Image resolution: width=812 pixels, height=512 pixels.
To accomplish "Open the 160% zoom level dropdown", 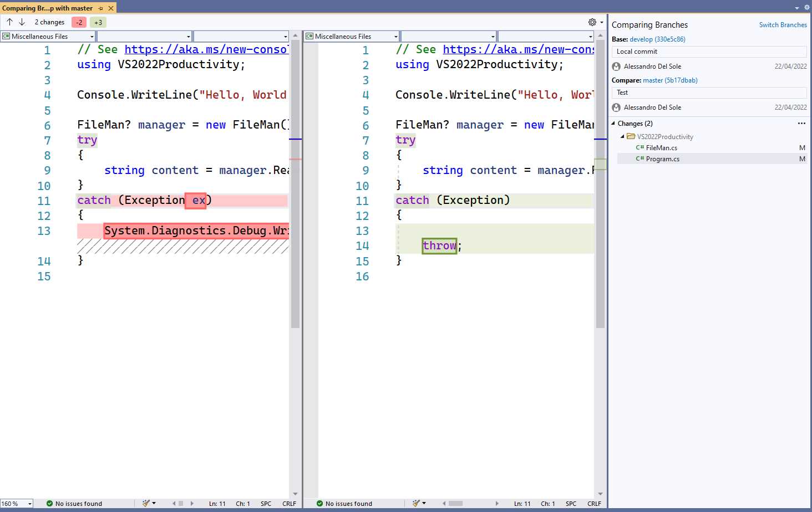I will pyautogui.click(x=17, y=503).
